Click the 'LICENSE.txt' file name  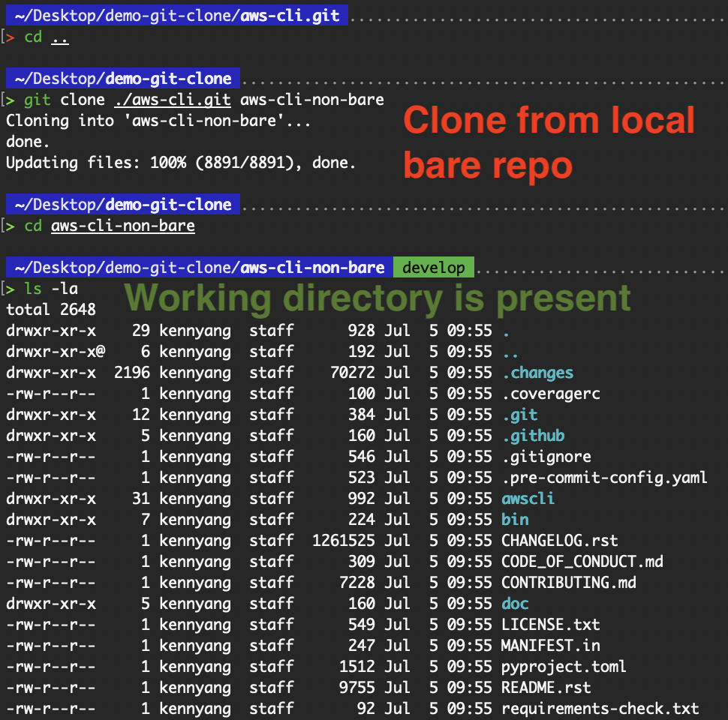point(551,625)
